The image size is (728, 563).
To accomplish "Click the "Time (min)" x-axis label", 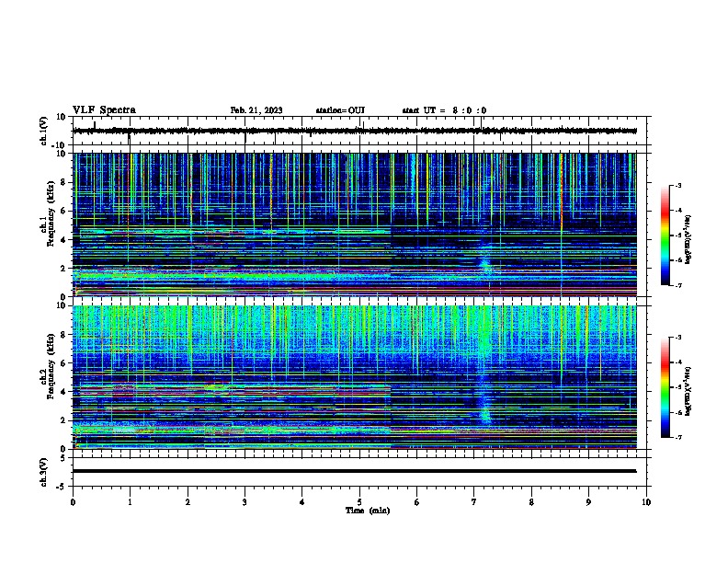I will click(368, 511).
